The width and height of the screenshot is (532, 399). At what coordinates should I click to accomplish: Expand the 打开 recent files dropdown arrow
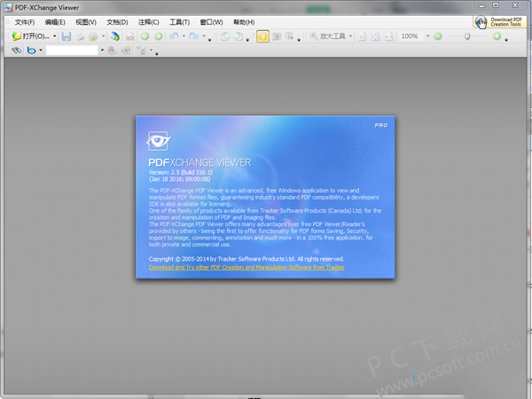tap(54, 36)
